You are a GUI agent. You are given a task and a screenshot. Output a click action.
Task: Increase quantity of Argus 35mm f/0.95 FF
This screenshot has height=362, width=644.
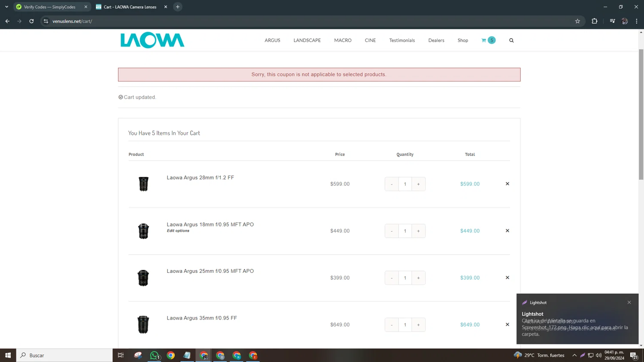419,325
